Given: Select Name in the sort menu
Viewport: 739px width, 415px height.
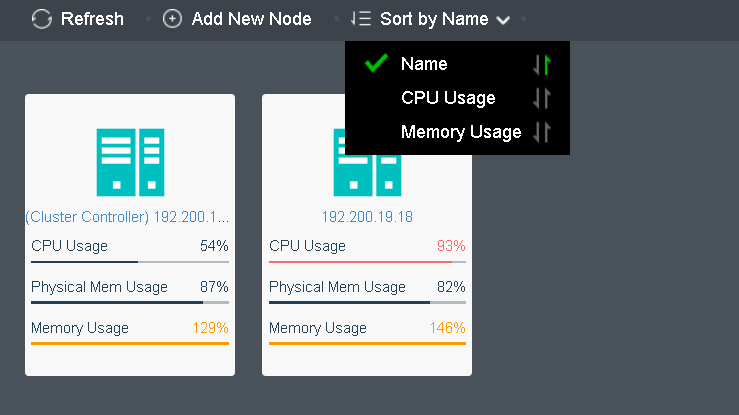Looking at the screenshot, I should pyautogui.click(x=424, y=64).
